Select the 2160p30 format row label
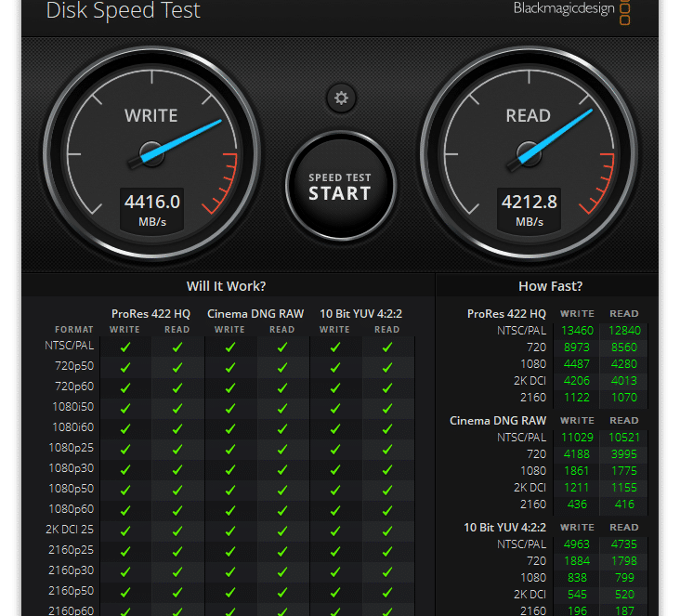680x616 pixels. point(72,570)
